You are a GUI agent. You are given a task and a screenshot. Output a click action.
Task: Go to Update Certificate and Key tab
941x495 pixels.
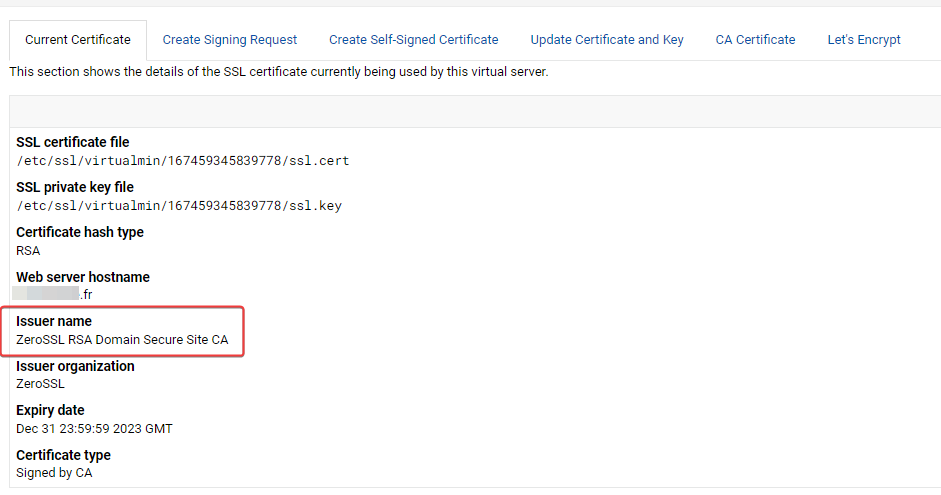tap(607, 40)
